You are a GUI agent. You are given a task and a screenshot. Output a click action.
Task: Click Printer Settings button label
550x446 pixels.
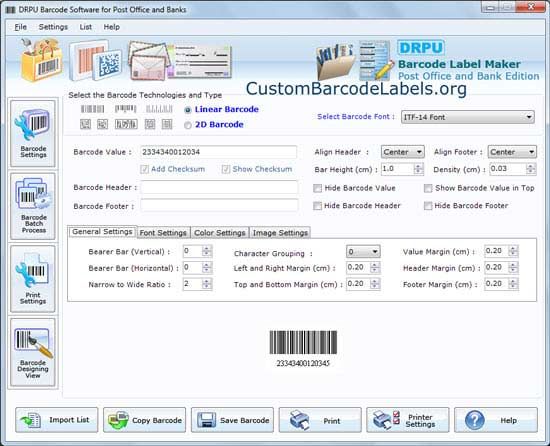pos(420,420)
